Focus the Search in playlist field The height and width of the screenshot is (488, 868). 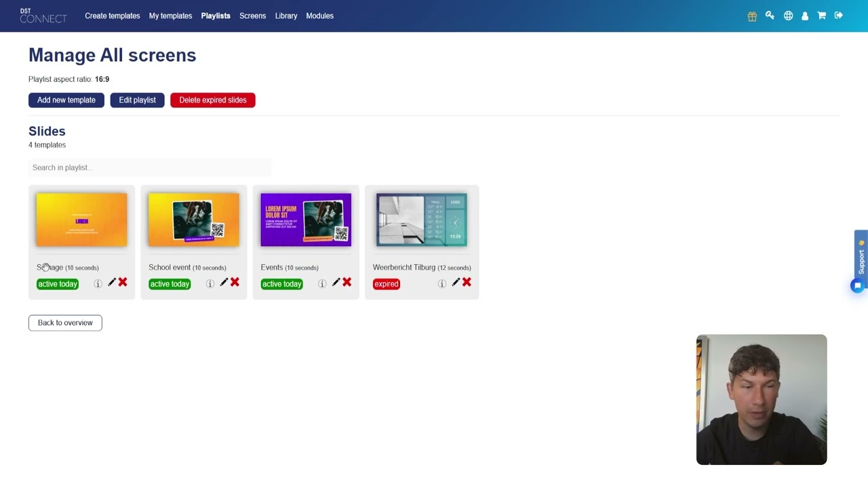[x=149, y=167]
